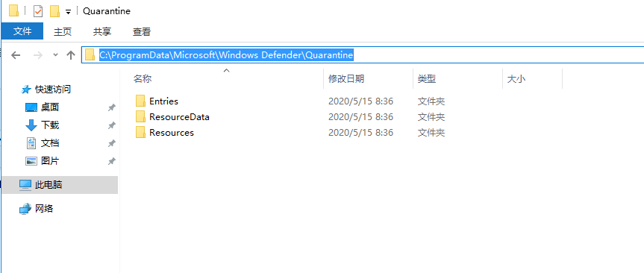Click the 文档 document icon in sidebar
Viewport: 644px width, 273px height.
31,143
